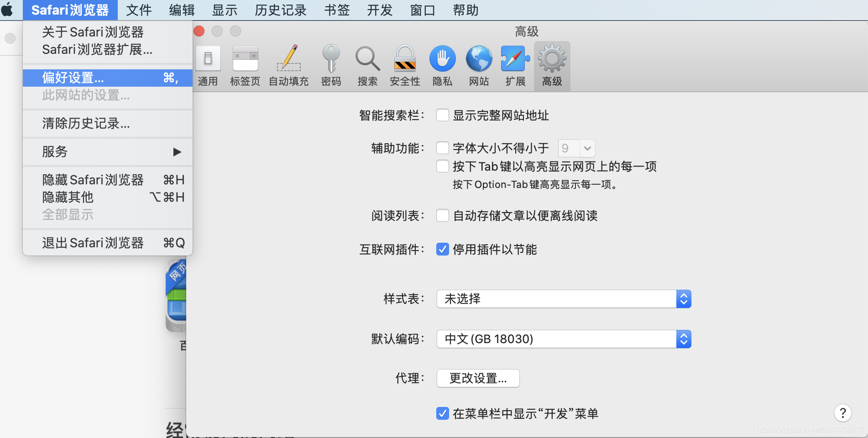The width and height of the screenshot is (868, 438).
Task: Enable 显示完整网站地址 checkbox
Action: pos(442,115)
